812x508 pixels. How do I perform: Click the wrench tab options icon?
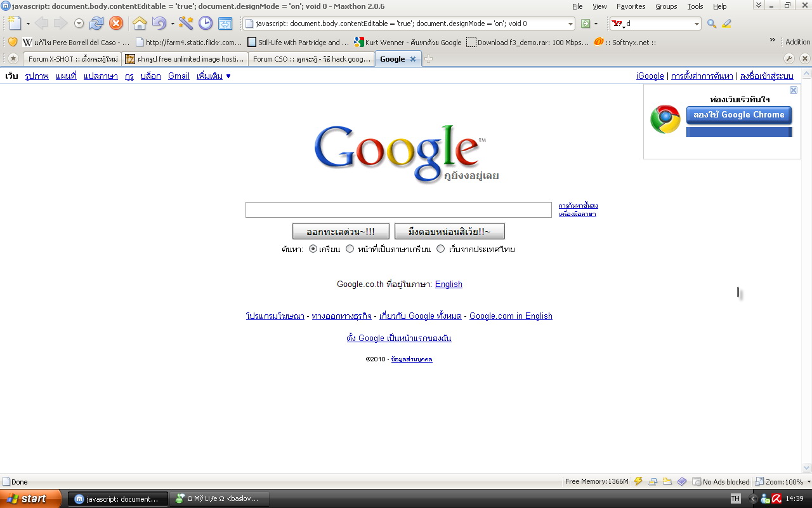coord(789,58)
